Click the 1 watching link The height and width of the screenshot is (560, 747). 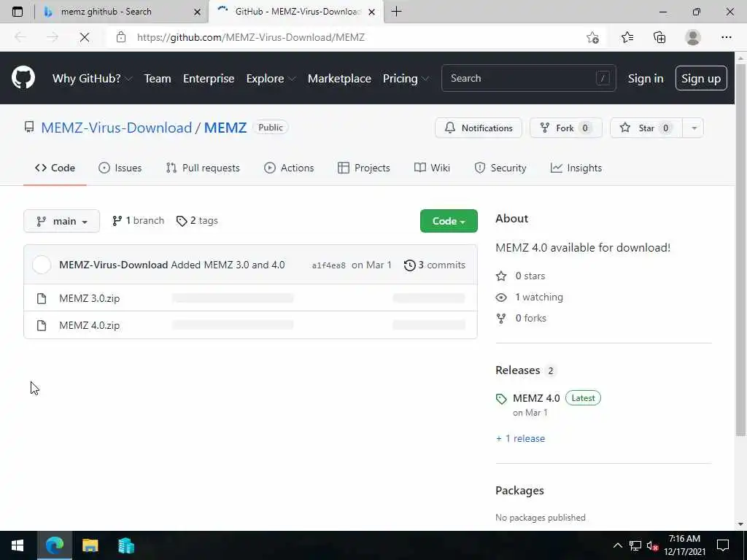530,297
